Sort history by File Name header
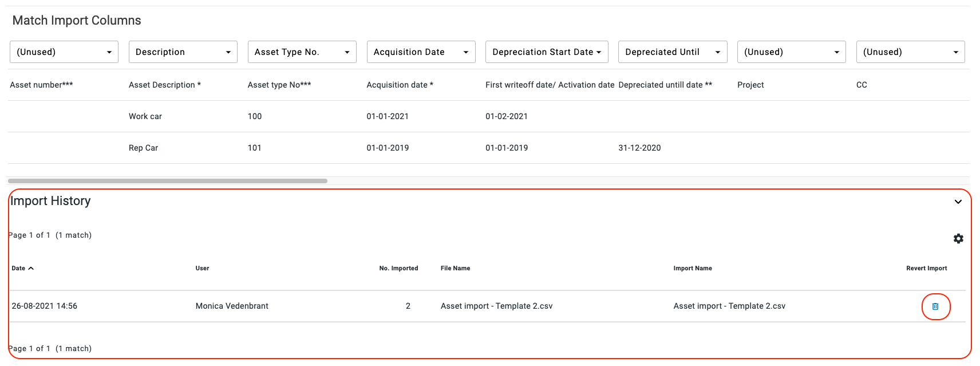 [455, 268]
